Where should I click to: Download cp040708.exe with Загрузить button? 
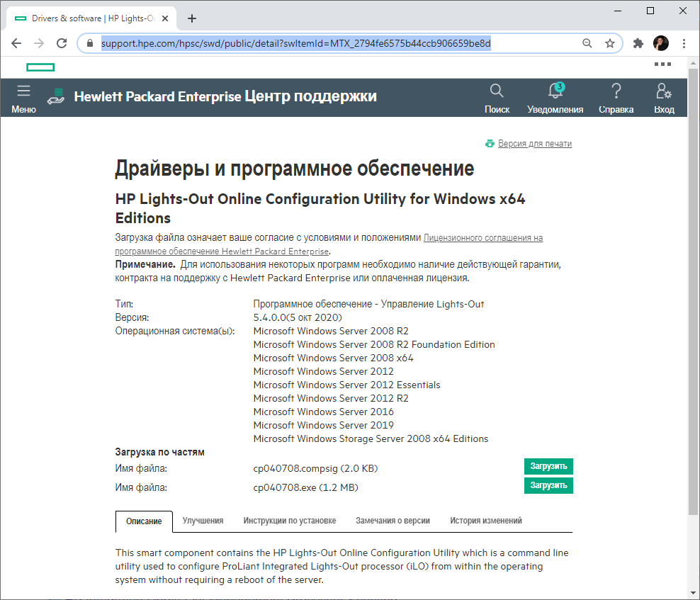tap(548, 485)
